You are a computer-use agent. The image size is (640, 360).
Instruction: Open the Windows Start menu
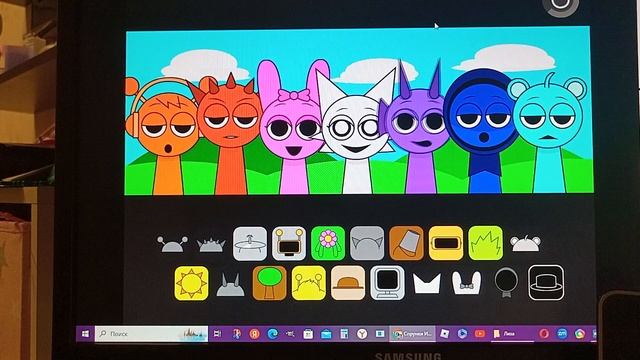85,334
